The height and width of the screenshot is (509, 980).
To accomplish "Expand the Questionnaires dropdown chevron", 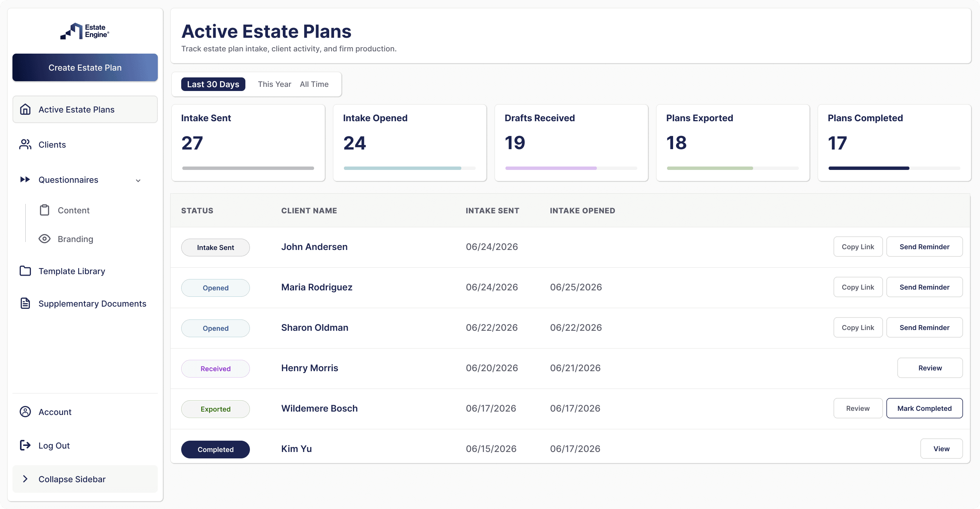I will coord(138,180).
